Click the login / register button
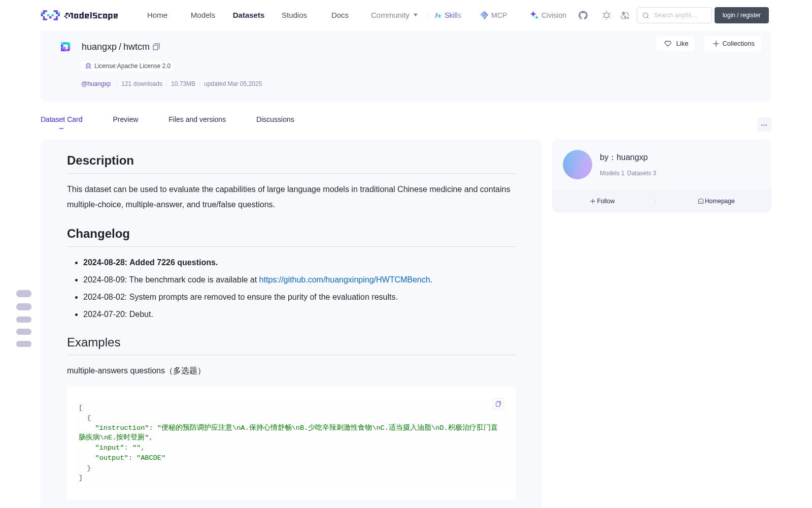 (741, 15)
